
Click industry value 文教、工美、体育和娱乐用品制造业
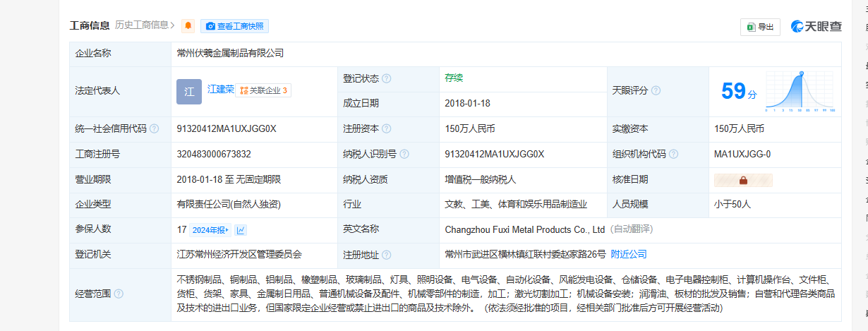pyautogui.click(x=516, y=204)
